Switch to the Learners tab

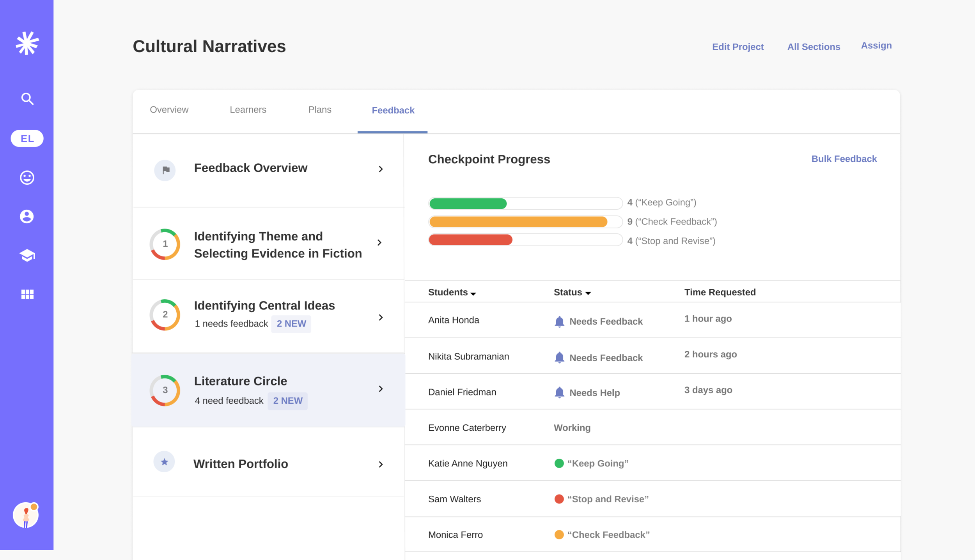[x=248, y=110]
